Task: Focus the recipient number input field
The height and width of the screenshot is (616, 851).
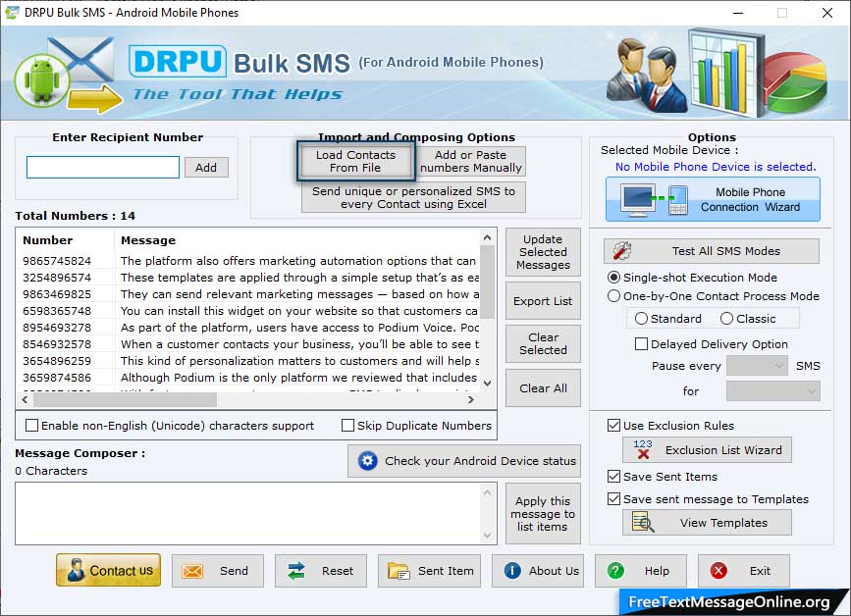Action: coord(103,167)
